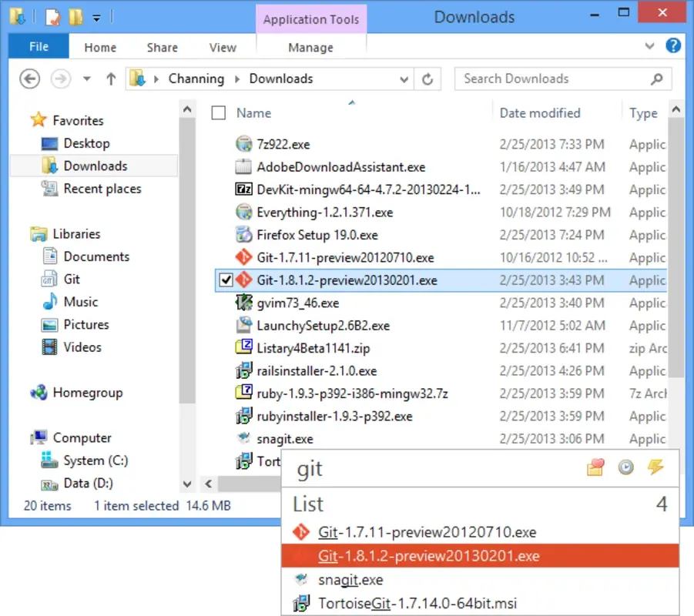Refresh the Downloads folder view

click(x=427, y=79)
